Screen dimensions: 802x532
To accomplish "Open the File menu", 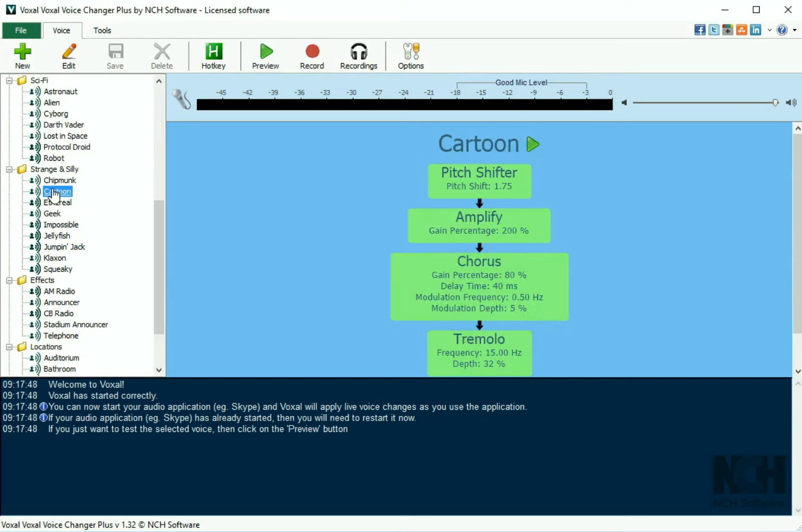I will 21,31.
